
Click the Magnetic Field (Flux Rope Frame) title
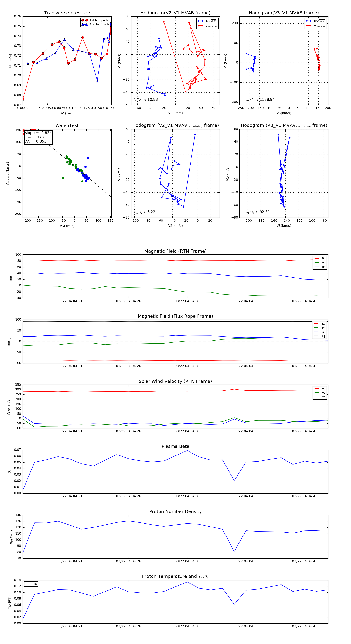pyautogui.click(x=175, y=316)
